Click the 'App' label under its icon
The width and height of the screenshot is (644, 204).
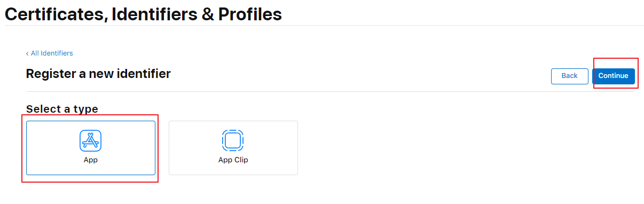[91, 160]
